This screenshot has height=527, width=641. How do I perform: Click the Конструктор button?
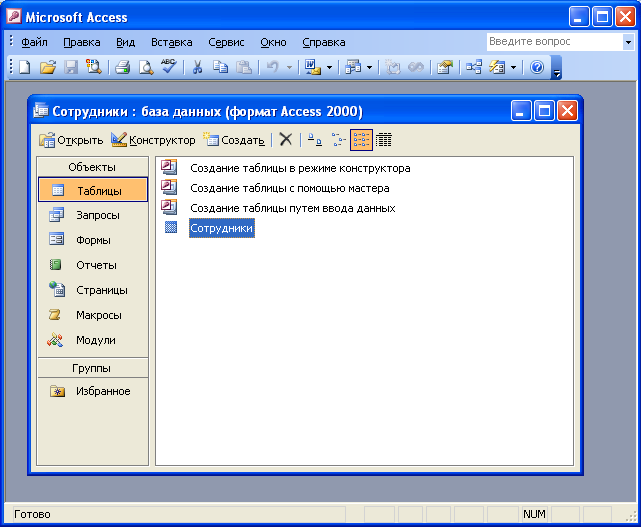[153, 140]
